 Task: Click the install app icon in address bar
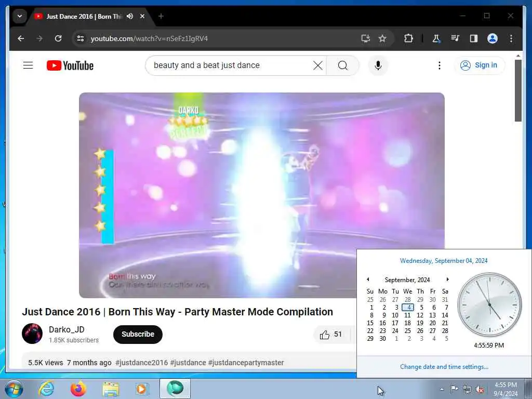(365, 38)
